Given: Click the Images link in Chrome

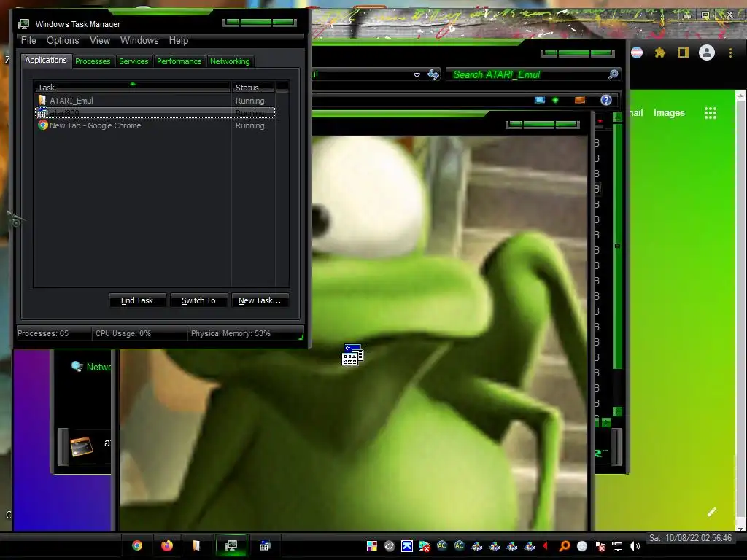Looking at the screenshot, I should point(669,113).
